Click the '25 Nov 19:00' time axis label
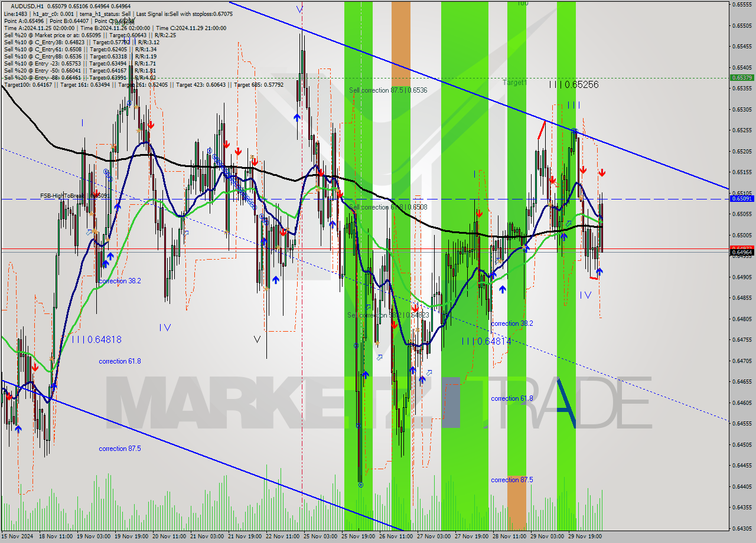 (x=358, y=537)
